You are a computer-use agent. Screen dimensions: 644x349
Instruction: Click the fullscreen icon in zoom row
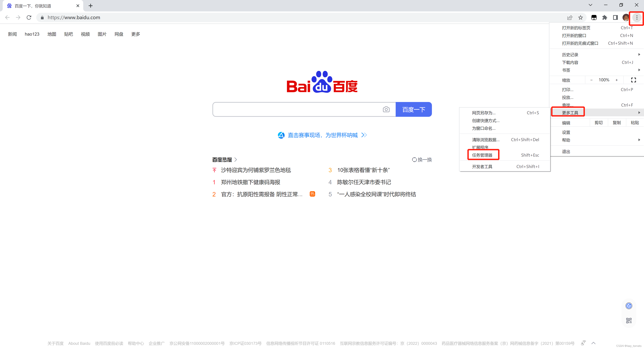pos(633,80)
